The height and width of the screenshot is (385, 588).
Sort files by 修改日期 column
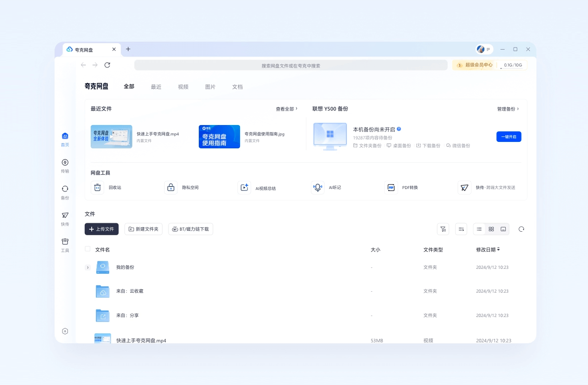click(x=488, y=250)
